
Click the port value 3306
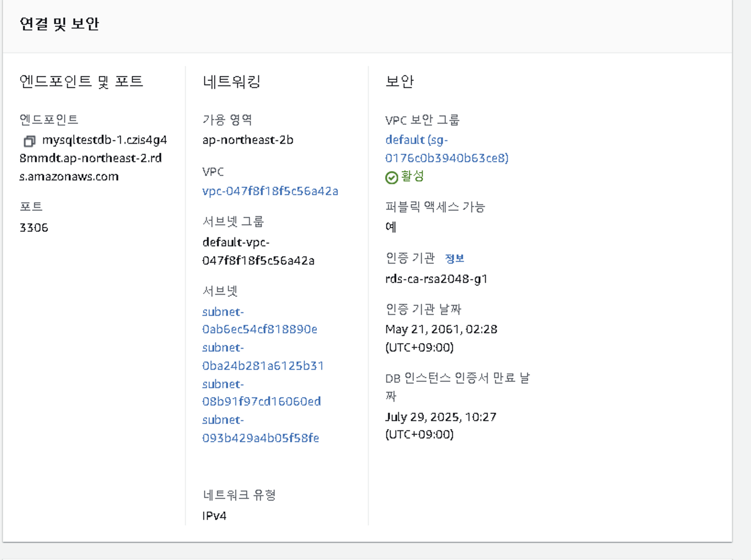click(34, 228)
